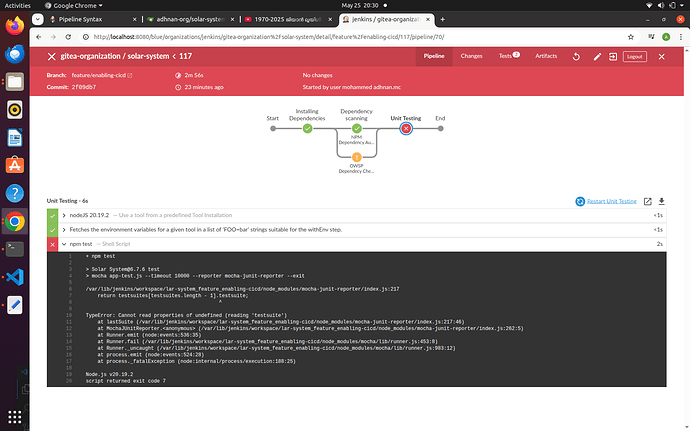Open Visual Studio Code from the dock

coord(15,277)
